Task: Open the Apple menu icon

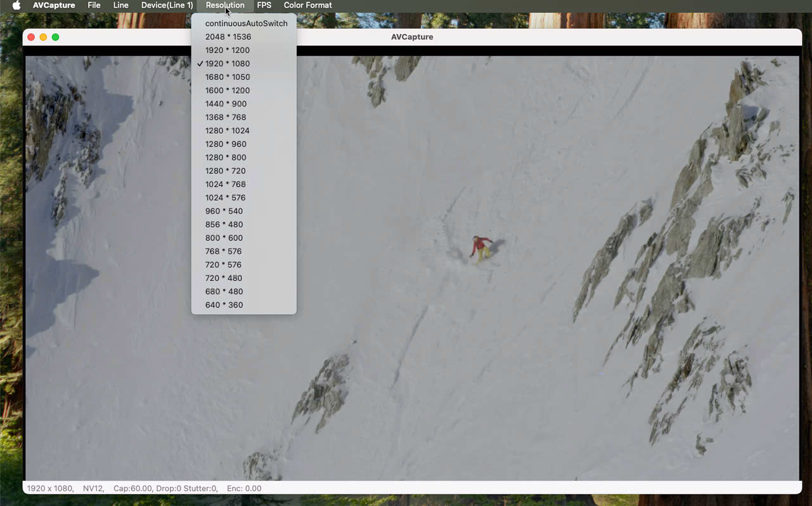Action: [x=16, y=5]
